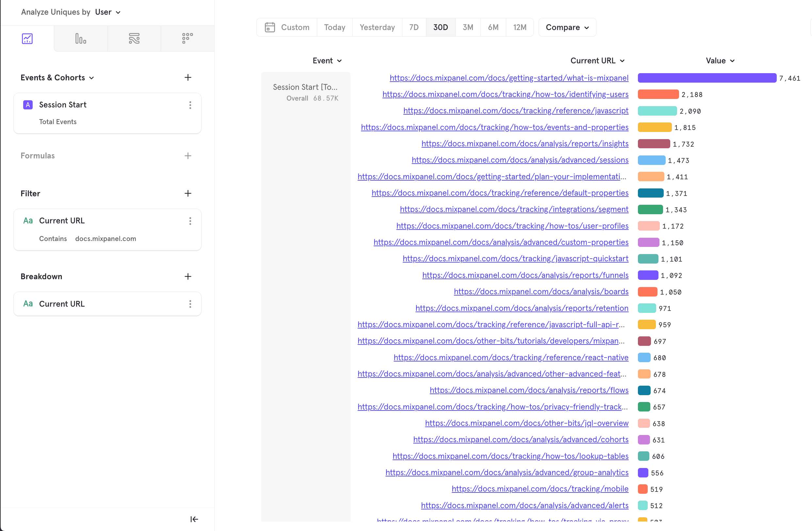Switch to the Retention grid icon tab
Viewport: 812px width, 531px height.
187,39
